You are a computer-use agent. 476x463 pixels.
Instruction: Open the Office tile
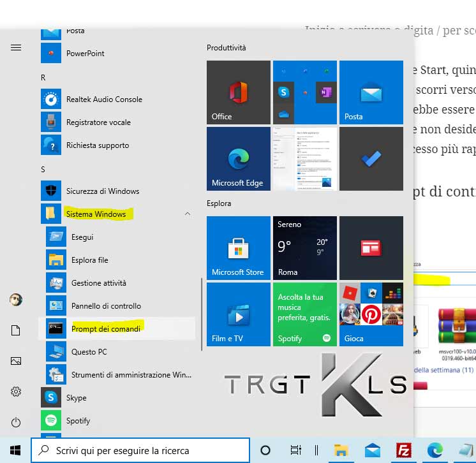click(238, 92)
